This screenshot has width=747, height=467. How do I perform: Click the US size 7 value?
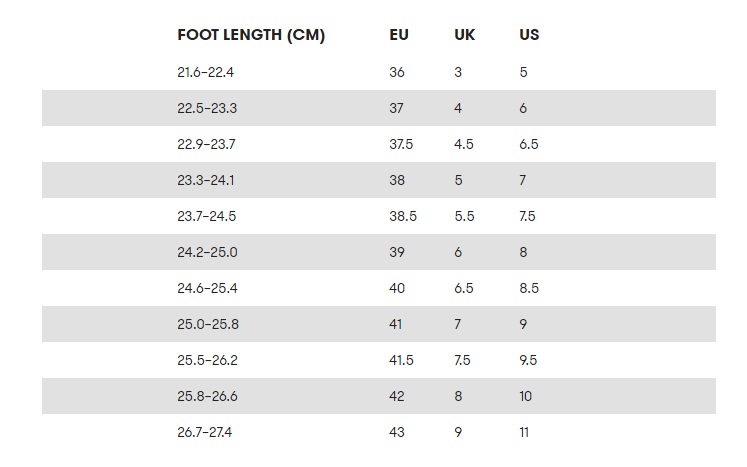click(523, 181)
